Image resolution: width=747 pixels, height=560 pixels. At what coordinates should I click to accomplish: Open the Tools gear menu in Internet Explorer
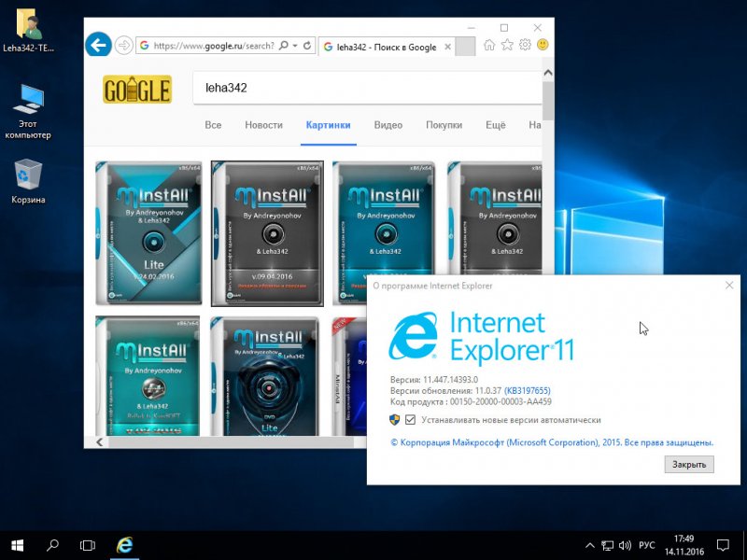pos(525,45)
